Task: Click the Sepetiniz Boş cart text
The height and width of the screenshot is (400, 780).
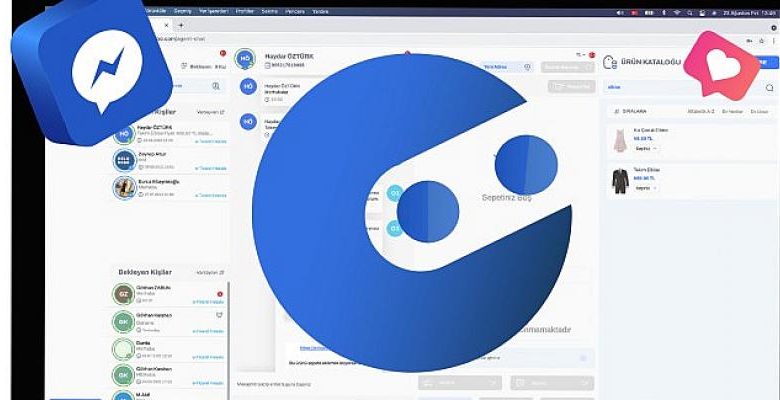Action: coord(506,198)
